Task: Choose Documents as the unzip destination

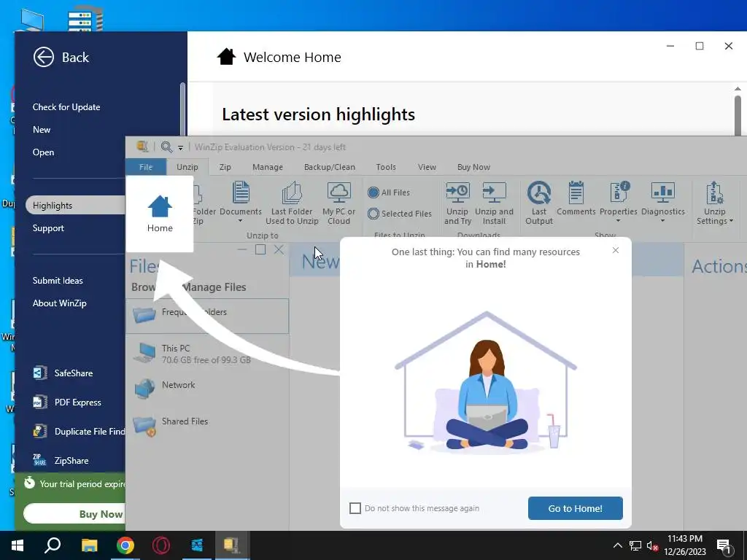Action: [241, 203]
